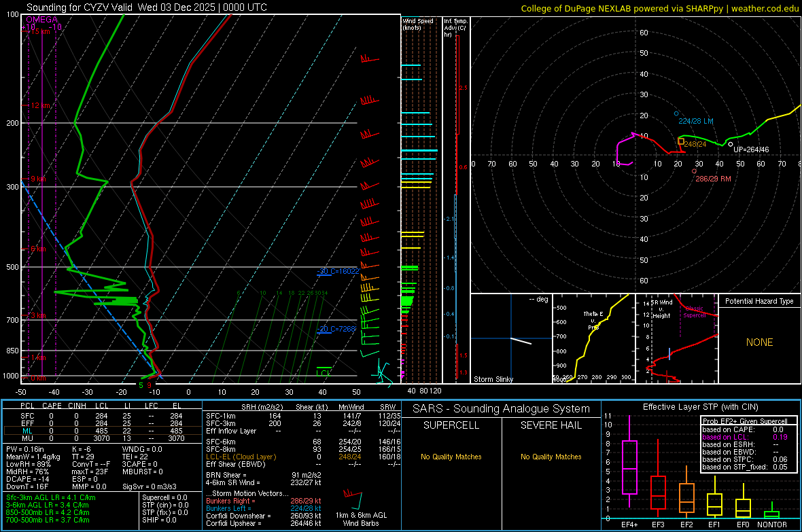Click the blue 'Bunkers Left =' label

pyautogui.click(x=228, y=508)
